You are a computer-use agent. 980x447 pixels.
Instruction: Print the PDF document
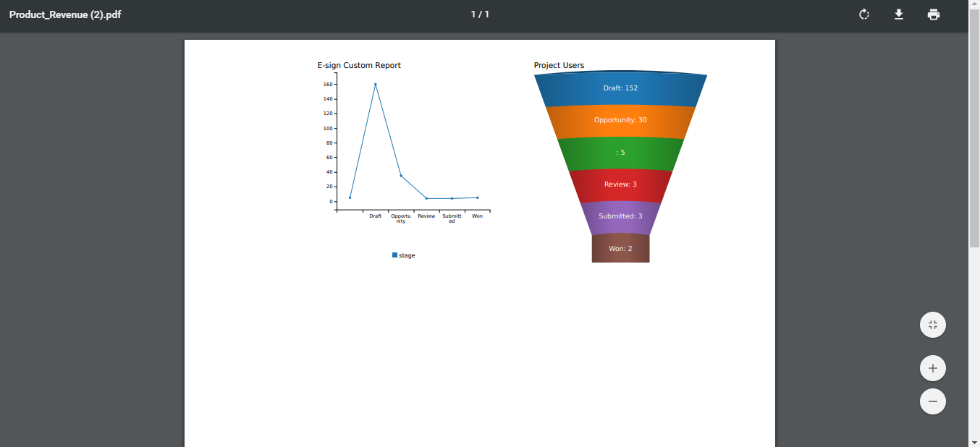(934, 14)
